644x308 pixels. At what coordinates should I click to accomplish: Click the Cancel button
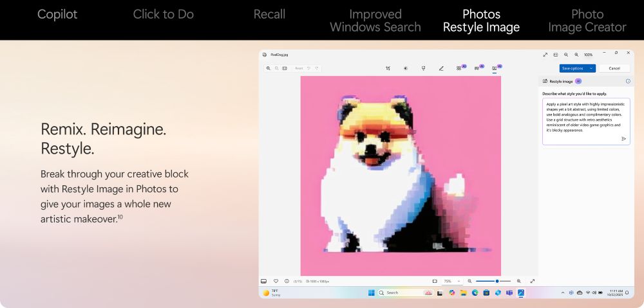614,68
